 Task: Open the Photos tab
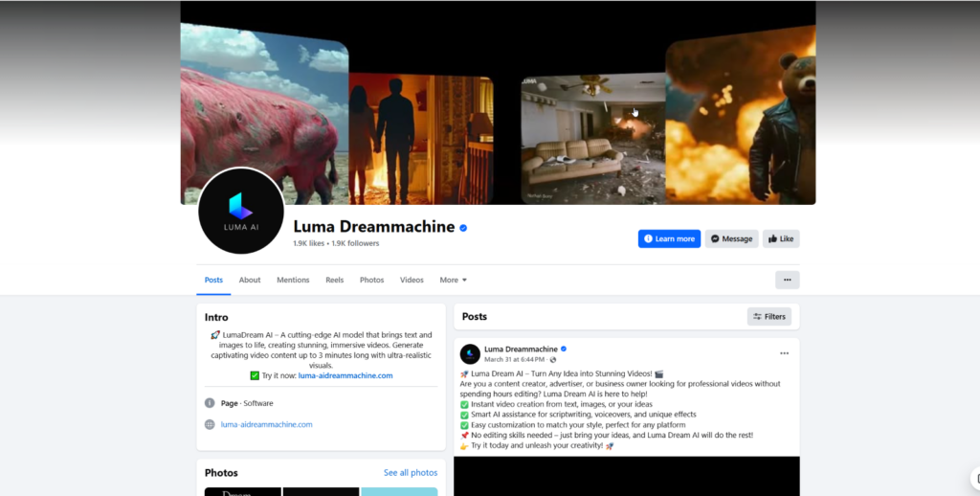coord(372,281)
